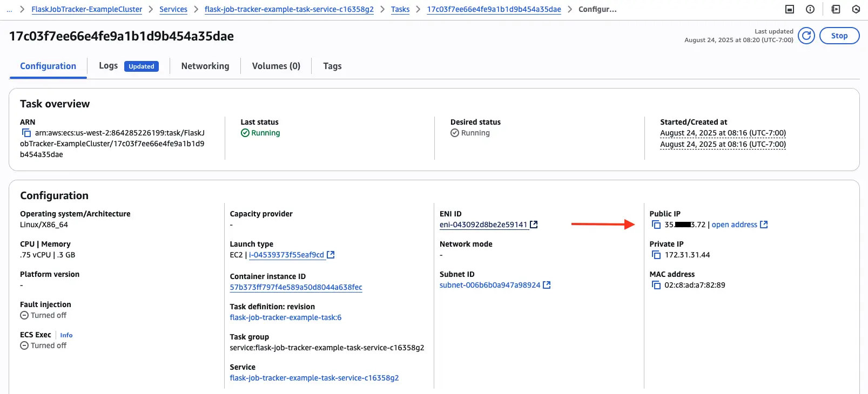Expand the breadcrumb ellipsis at far left

coord(9,9)
